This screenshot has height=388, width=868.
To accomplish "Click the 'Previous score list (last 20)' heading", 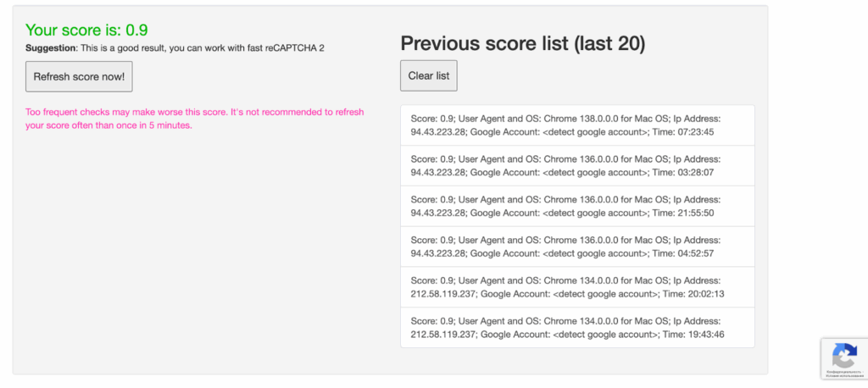I will pos(522,44).
